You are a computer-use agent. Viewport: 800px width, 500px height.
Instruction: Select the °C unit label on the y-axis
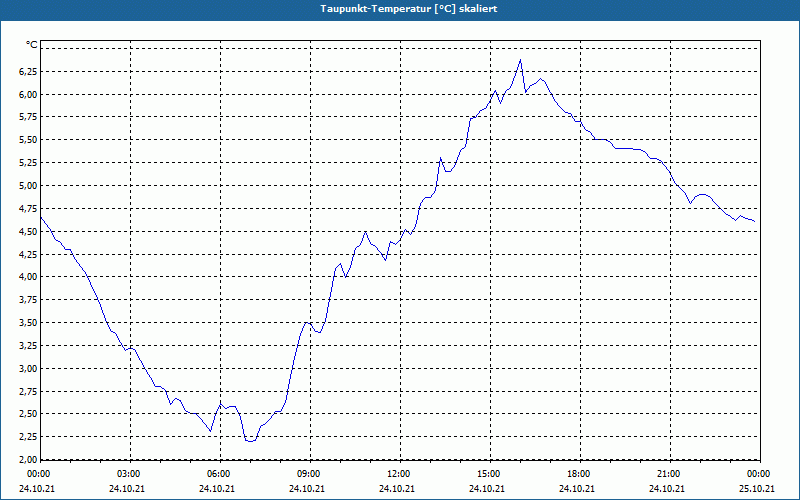pyautogui.click(x=32, y=45)
